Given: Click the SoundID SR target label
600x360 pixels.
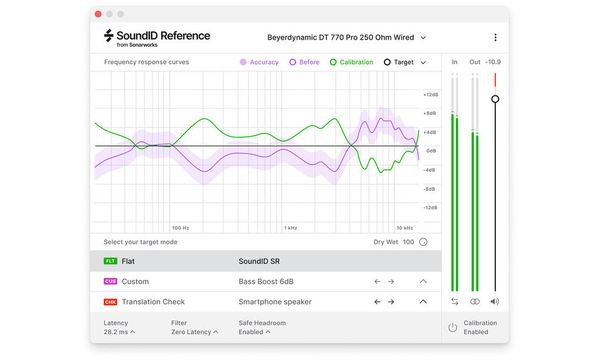Looking at the screenshot, I should (259, 261).
